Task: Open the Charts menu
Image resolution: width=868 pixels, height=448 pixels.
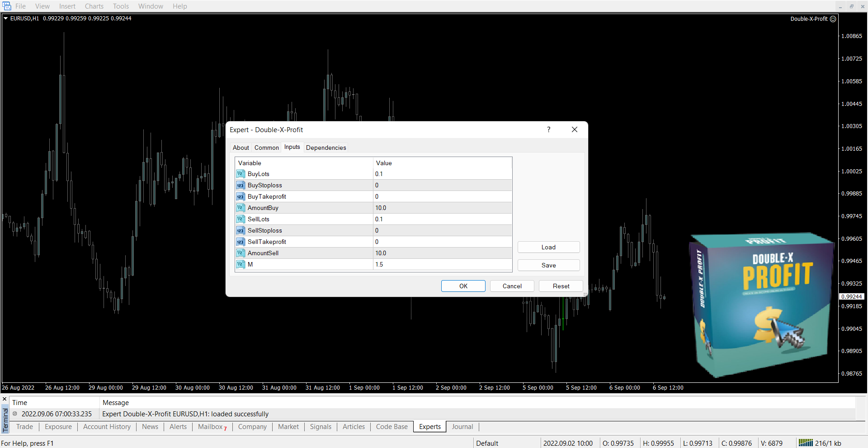Action: 94,6
